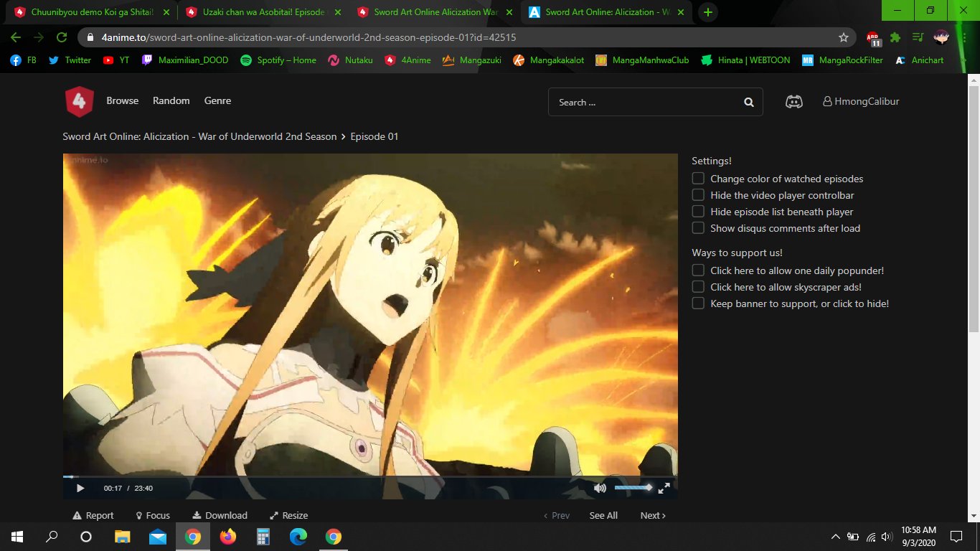Open the Maximilian_DOOD Twitch bookmark
Viewport: 980px width, 551px height.
coord(185,60)
